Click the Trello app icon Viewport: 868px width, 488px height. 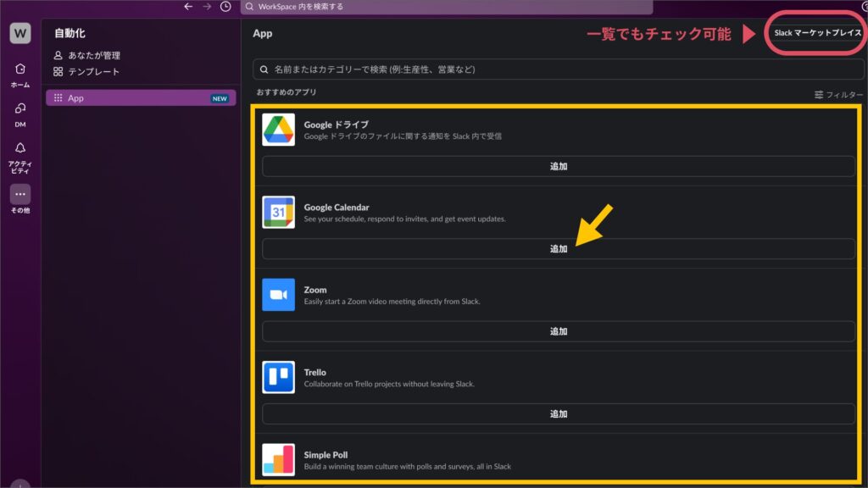click(278, 379)
